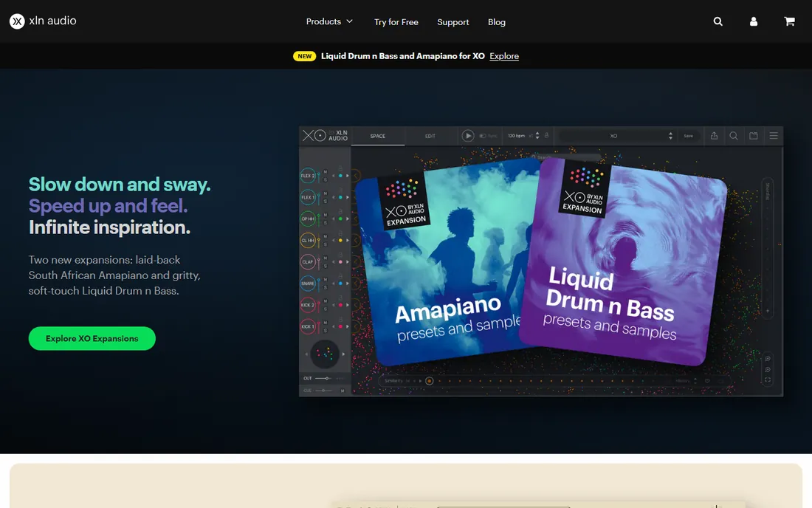Previous sample arrow for KICK 1
The image size is (812, 508).
(x=334, y=326)
